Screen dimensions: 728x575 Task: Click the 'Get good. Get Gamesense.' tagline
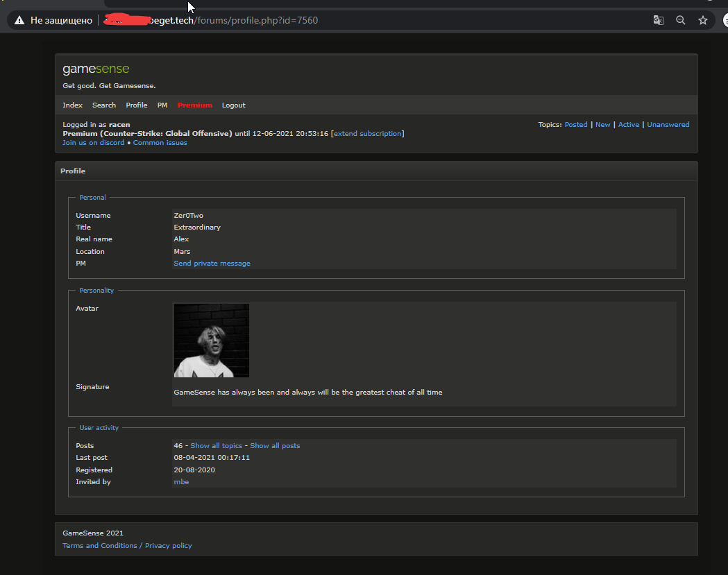click(x=109, y=86)
